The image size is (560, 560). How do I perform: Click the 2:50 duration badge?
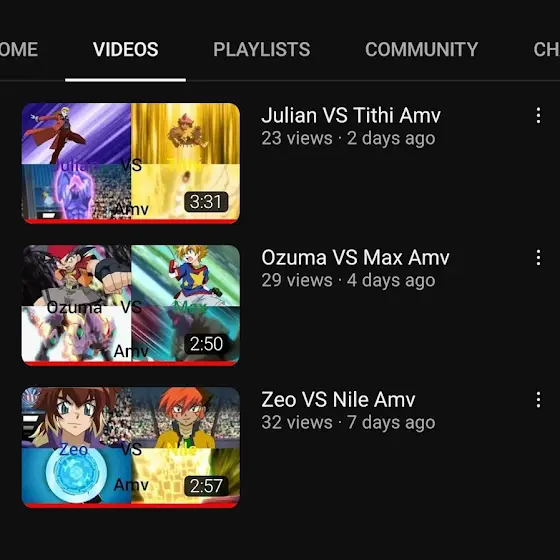(206, 344)
